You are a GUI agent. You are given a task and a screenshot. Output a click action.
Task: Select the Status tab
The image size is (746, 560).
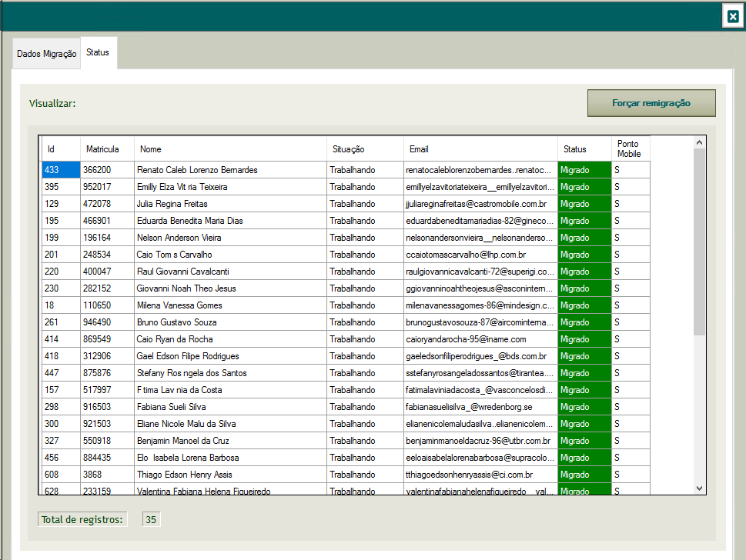pyautogui.click(x=98, y=52)
